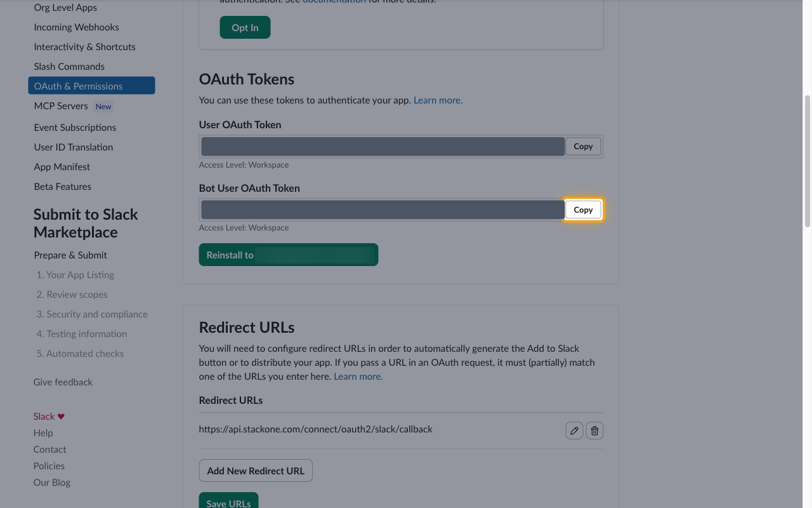812x508 pixels.
Task: Click the masked User OAuth Token field
Action: [383, 146]
